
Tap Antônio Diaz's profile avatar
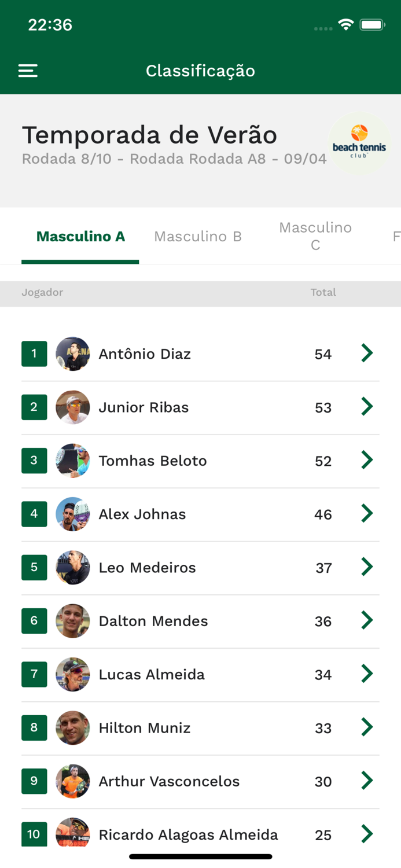coord(73,354)
